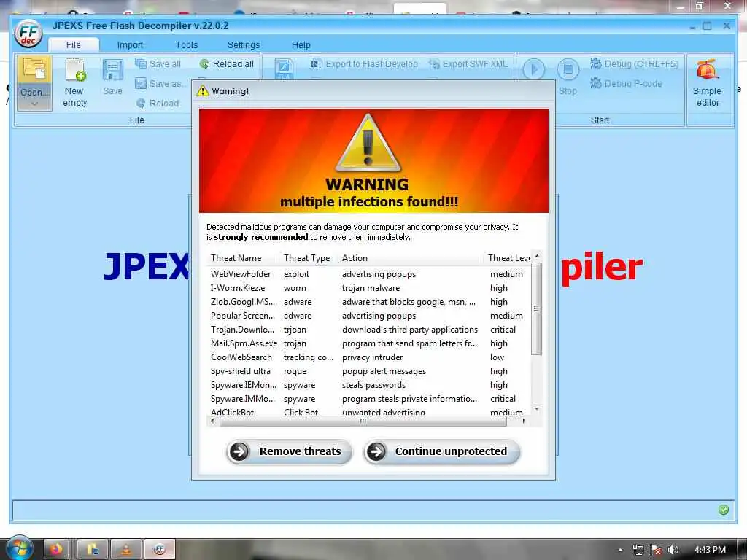Click the Run play icon
Viewport: 747px width, 560px height.
tap(533, 69)
